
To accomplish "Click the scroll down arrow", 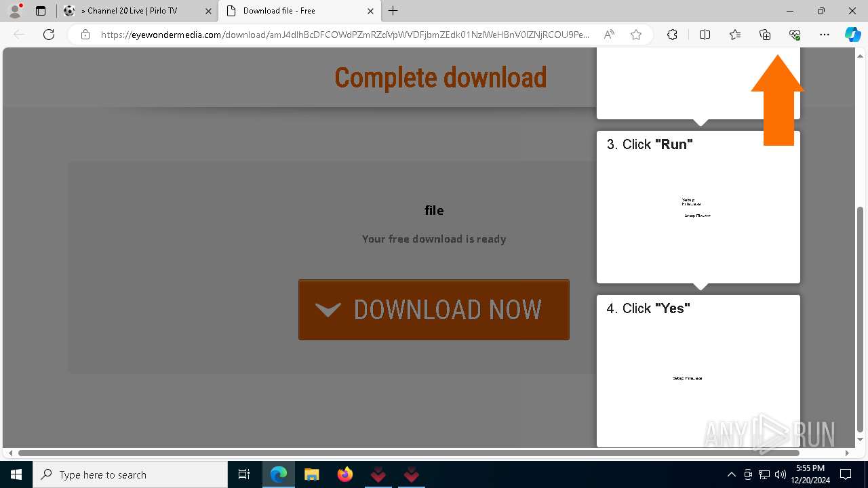I will (x=861, y=440).
